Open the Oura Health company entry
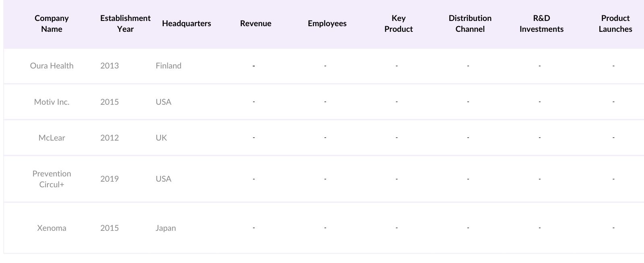 52,66
